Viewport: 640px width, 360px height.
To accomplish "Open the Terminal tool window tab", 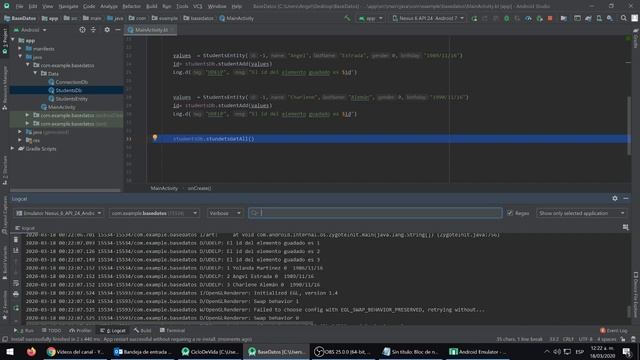I will point(172,330).
